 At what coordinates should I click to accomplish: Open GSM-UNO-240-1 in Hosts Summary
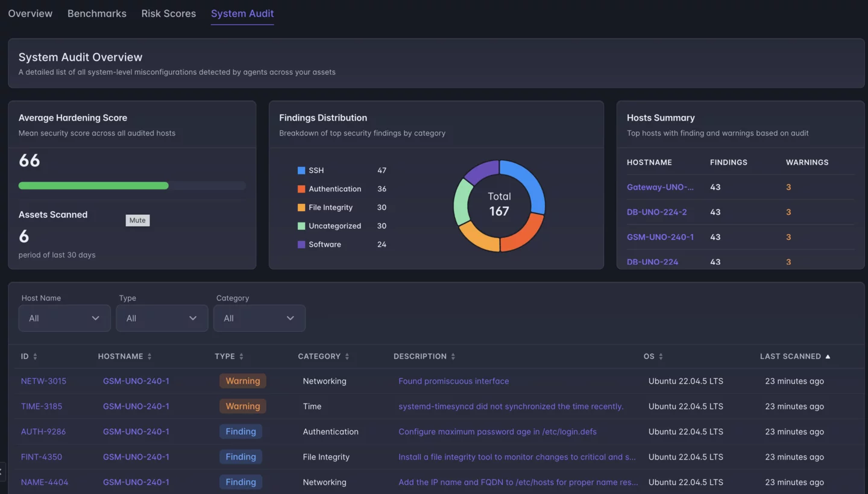pyautogui.click(x=660, y=237)
